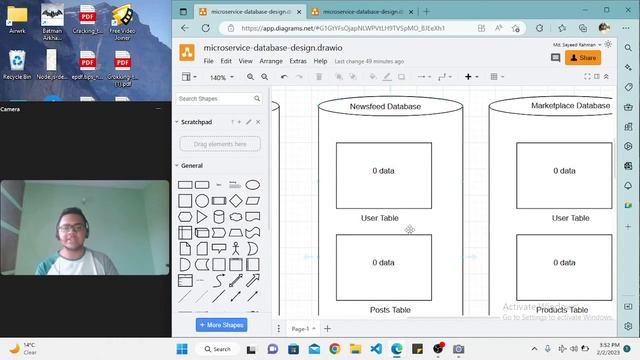This screenshot has width=640, height=360.
Task: Open the File menu
Action: [209, 61]
